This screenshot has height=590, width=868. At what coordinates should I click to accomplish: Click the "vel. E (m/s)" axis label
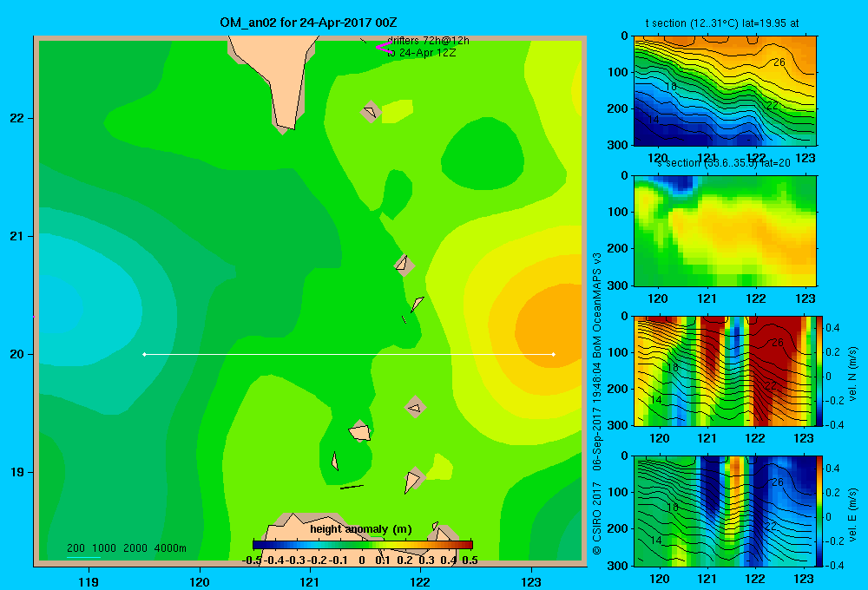click(852, 515)
